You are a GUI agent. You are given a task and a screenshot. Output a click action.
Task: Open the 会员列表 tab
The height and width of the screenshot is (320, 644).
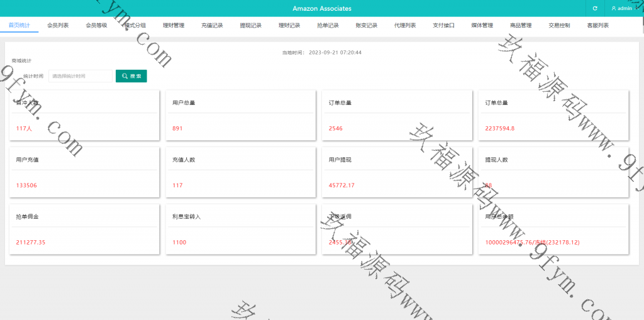[x=58, y=25]
